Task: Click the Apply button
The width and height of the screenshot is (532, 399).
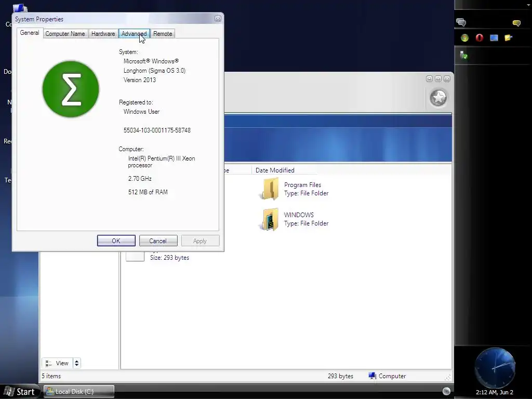Action: click(x=200, y=241)
